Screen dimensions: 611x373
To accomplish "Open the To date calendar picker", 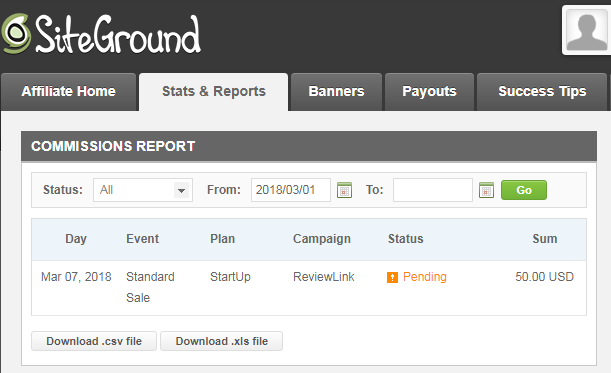I will pos(486,190).
